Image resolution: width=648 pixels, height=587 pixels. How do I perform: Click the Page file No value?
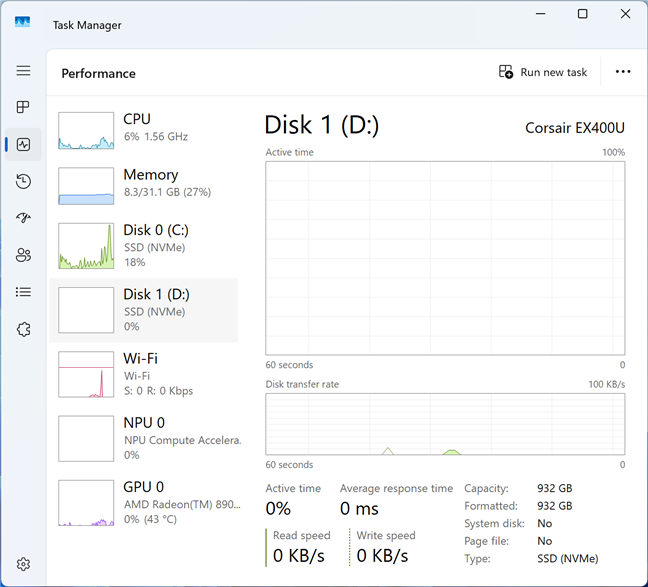tap(545, 541)
